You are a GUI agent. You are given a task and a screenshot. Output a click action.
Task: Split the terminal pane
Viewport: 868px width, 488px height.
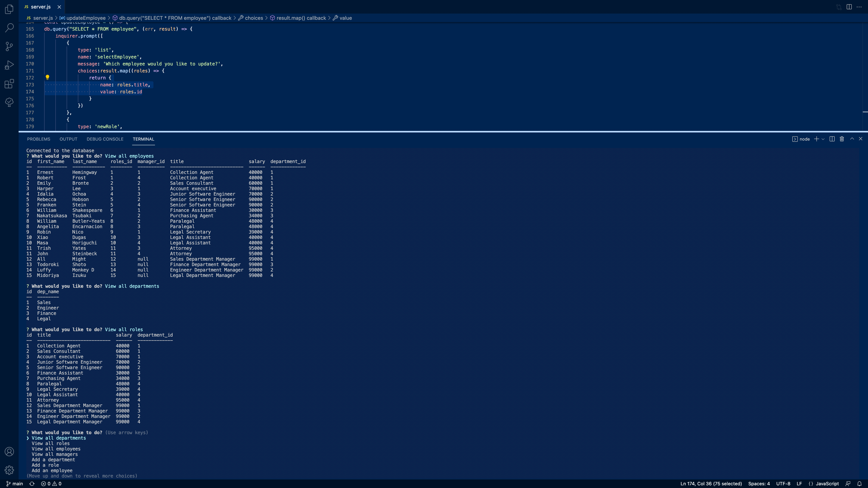pyautogui.click(x=832, y=139)
